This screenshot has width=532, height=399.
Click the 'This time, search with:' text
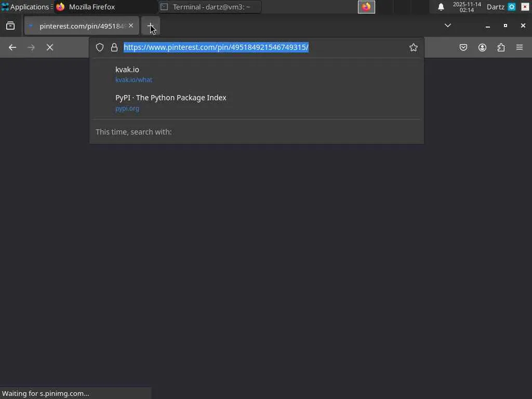click(x=134, y=131)
